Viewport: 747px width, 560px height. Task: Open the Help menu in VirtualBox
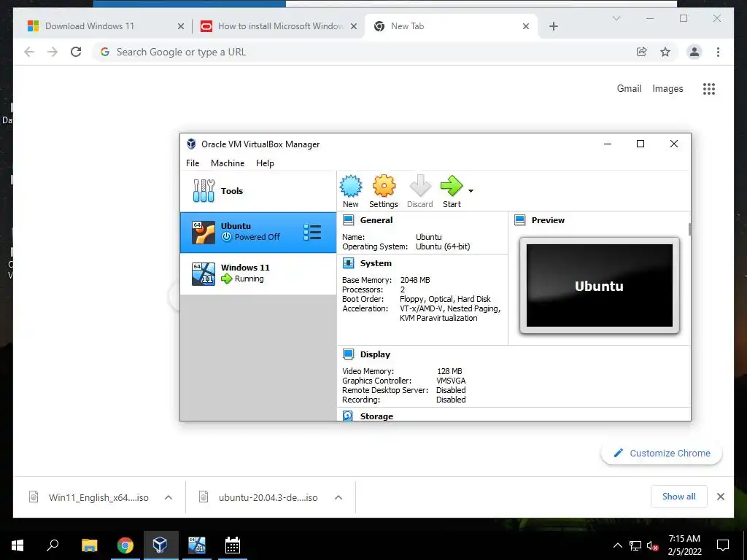click(265, 163)
